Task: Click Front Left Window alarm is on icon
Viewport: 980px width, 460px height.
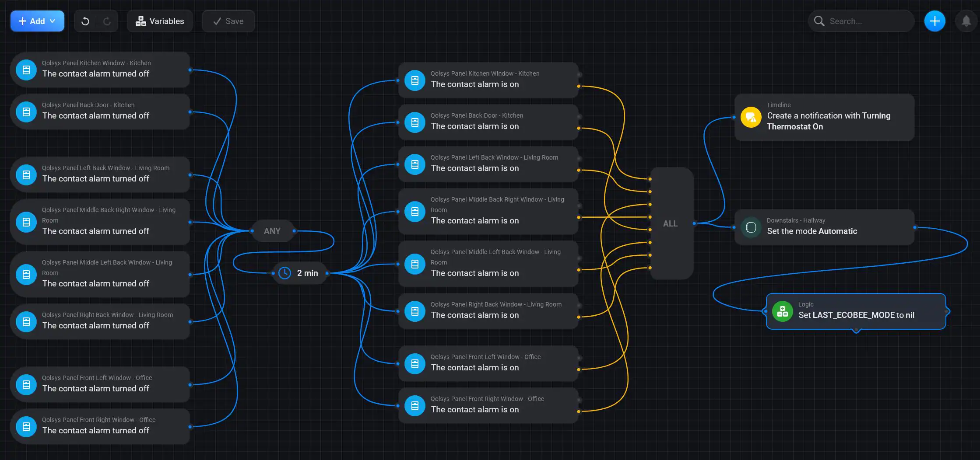Action: coord(414,364)
